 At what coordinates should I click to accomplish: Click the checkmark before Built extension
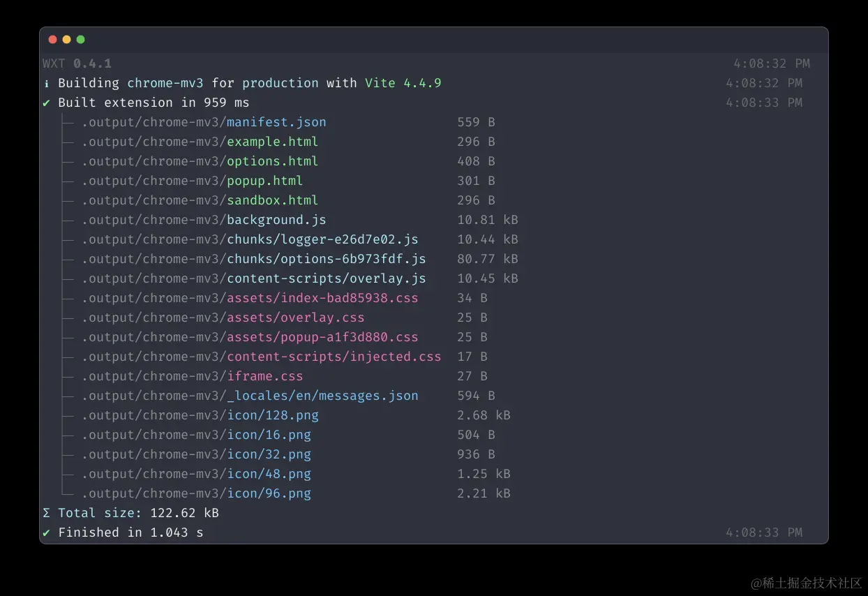(46, 103)
